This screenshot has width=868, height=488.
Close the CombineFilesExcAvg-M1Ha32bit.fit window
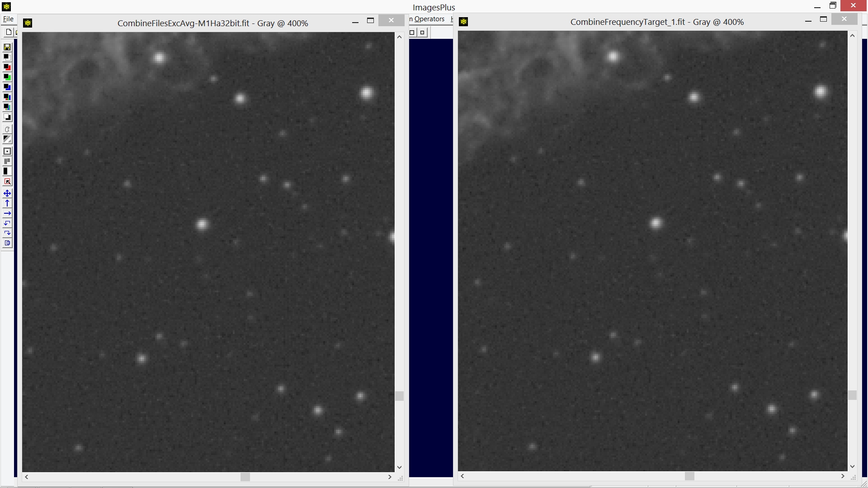(x=391, y=20)
